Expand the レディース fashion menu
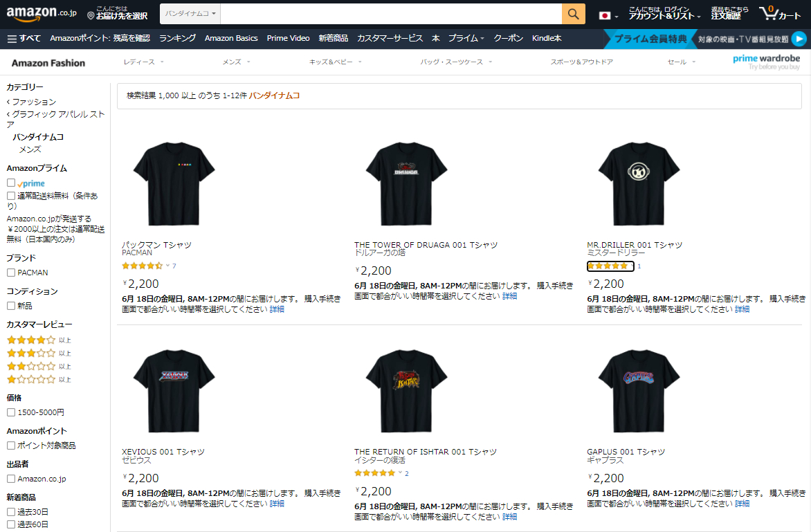The width and height of the screenshot is (811, 532). (x=143, y=62)
